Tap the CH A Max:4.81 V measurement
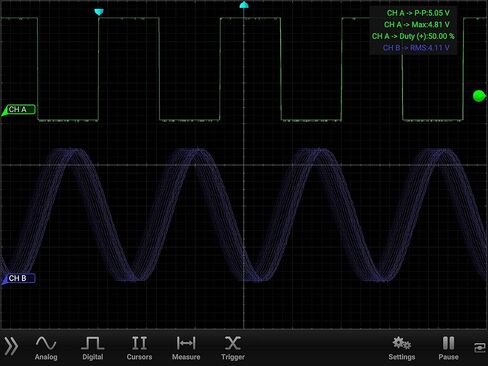488x366 pixels. click(x=417, y=25)
